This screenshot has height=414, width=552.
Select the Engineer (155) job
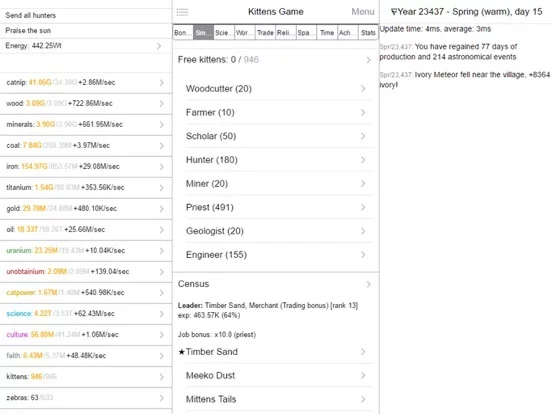click(279, 255)
